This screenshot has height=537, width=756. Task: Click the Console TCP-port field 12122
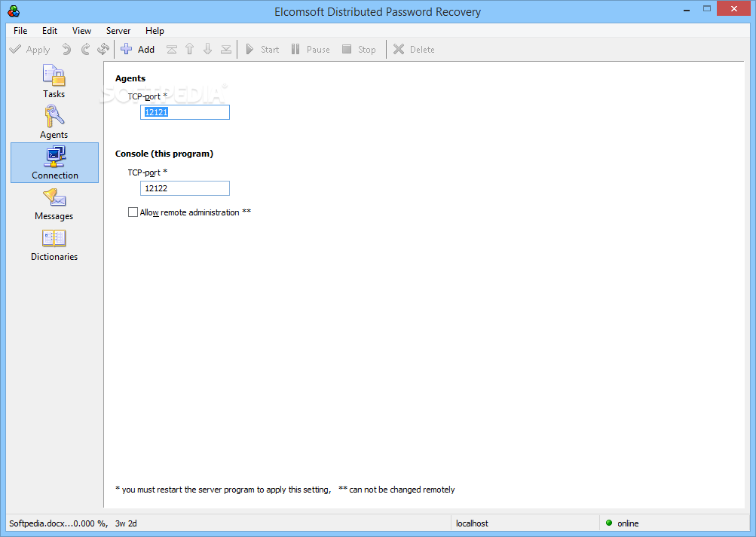tap(185, 188)
